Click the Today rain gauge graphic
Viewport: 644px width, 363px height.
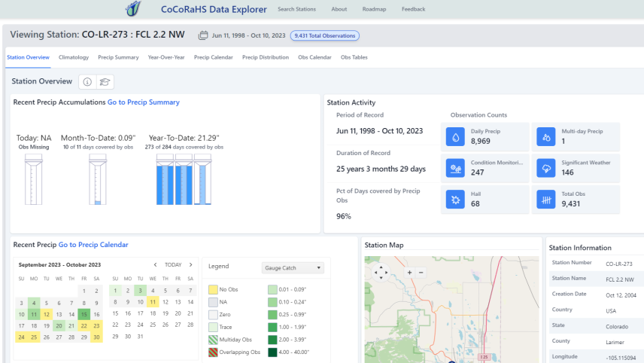(x=34, y=179)
